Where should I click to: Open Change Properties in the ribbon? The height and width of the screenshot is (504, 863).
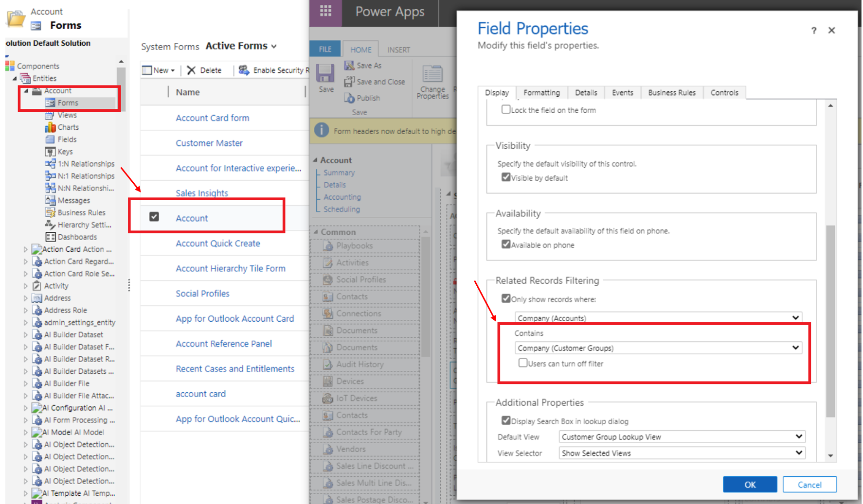pyautogui.click(x=432, y=82)
